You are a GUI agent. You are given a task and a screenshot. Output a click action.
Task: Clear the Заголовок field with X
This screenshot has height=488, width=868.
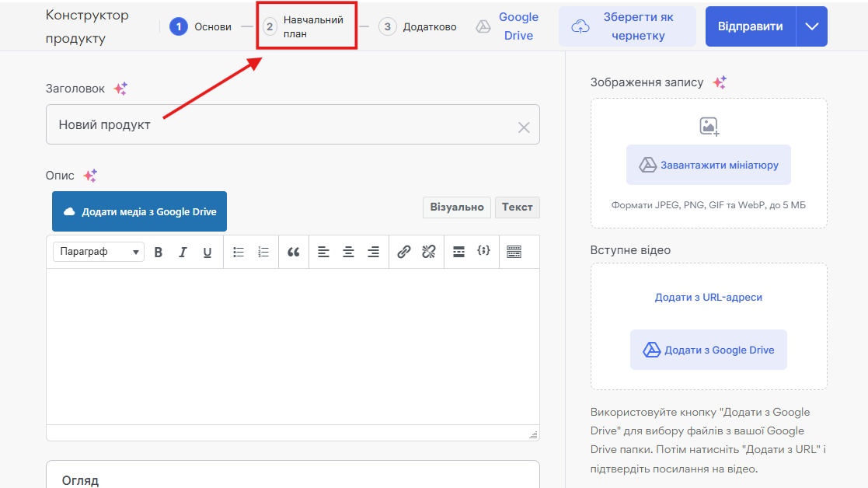point(524,127)
